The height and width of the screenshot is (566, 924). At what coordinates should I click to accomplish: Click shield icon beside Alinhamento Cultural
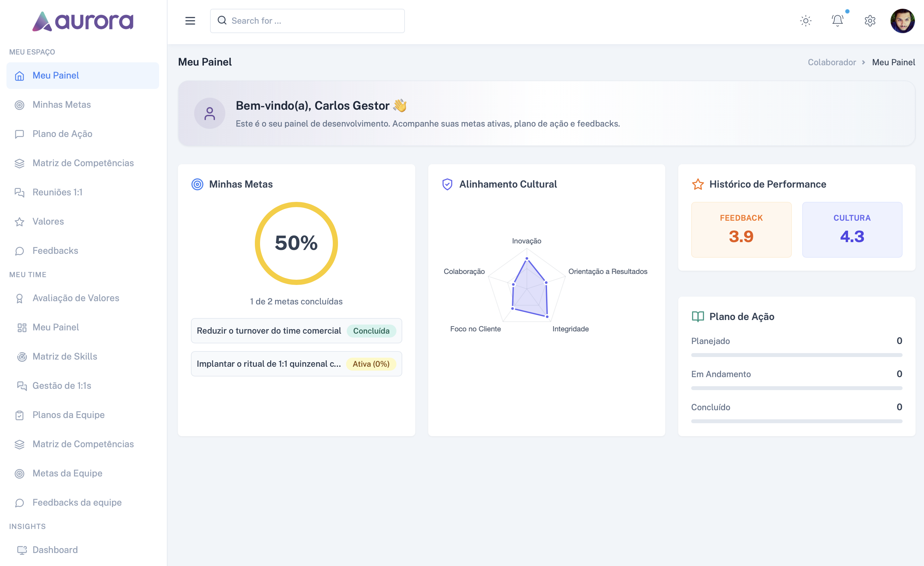tap(447, 184)
